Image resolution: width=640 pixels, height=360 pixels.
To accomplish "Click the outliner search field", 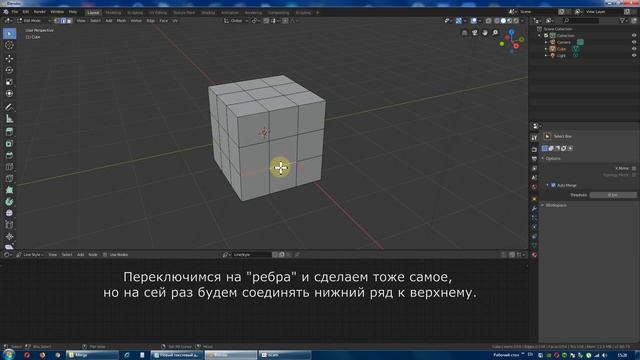I will pyautogui.click(x=582, y=20).
